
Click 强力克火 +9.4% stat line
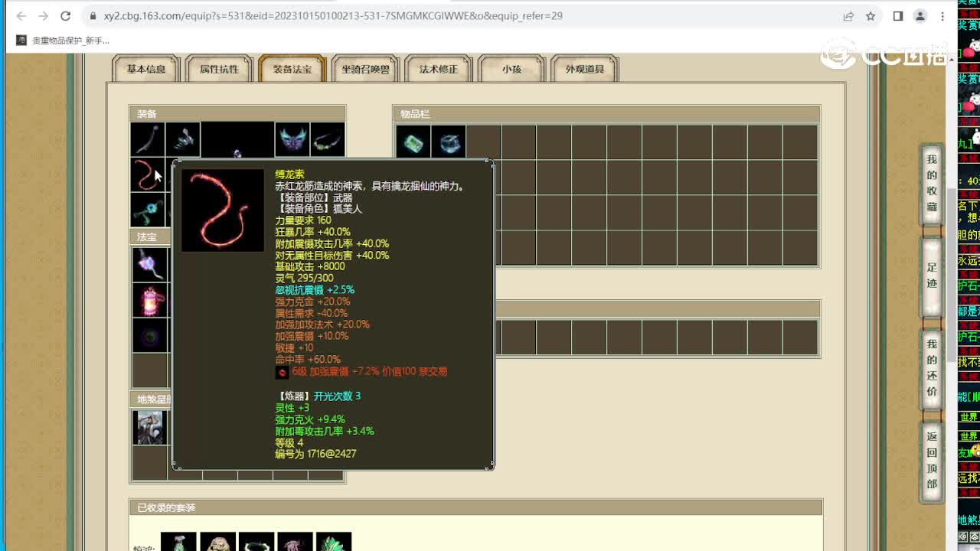(x=310, y=419)
